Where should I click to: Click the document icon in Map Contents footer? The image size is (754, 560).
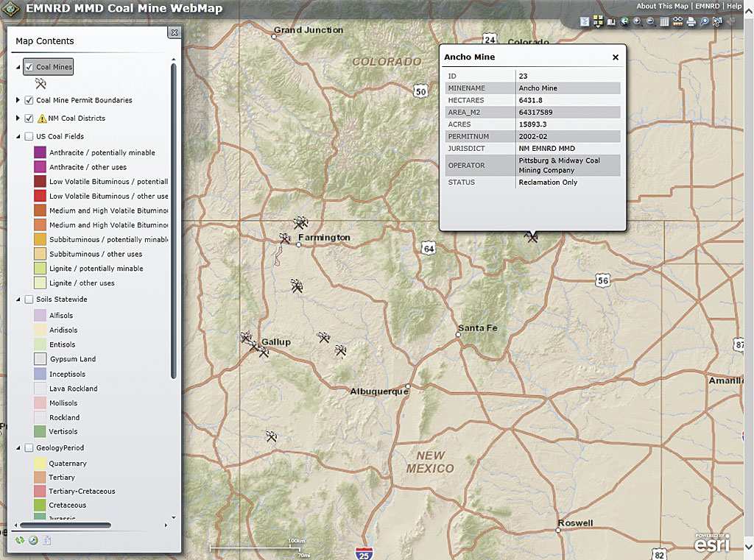pyautogui.click(x=46, y=540)
